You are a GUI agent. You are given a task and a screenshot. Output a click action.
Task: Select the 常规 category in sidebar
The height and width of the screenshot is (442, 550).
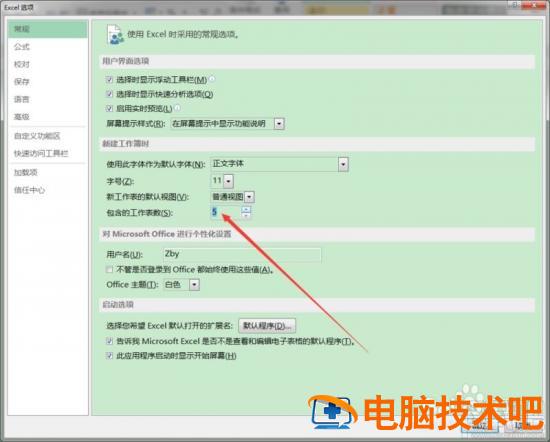coord(47,29)
